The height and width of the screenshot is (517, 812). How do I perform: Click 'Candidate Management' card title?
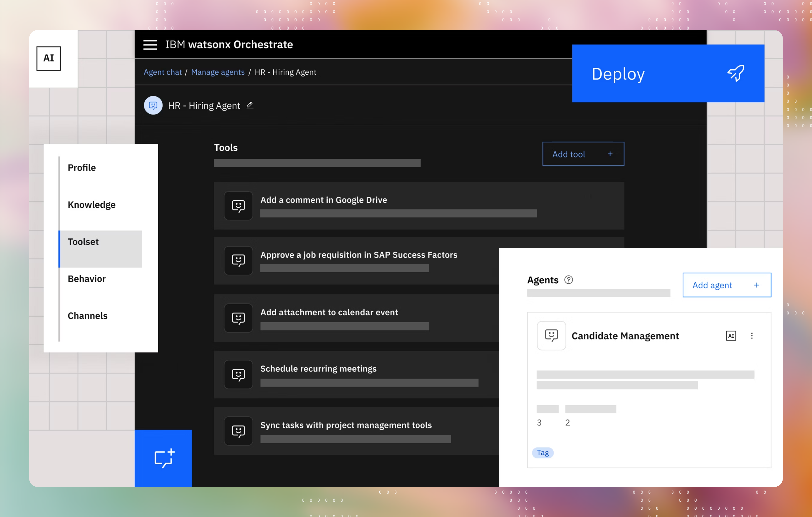point(625,336)
